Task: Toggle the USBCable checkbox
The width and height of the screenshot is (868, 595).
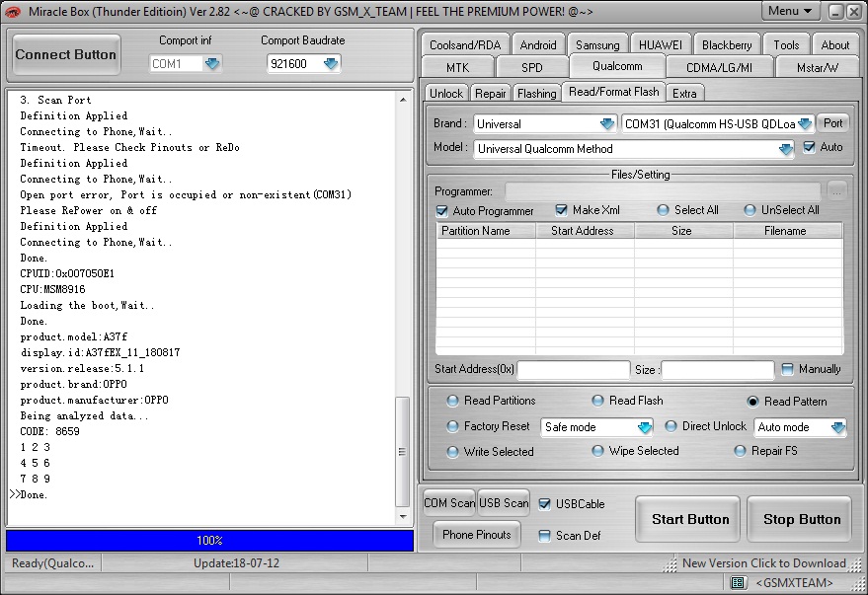Action: tap(545, 504)
